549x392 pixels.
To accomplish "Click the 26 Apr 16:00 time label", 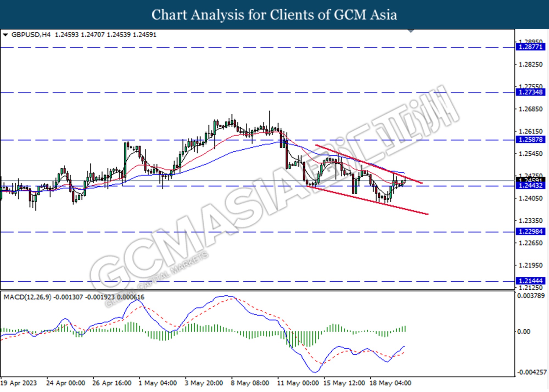I will point(112,383).
